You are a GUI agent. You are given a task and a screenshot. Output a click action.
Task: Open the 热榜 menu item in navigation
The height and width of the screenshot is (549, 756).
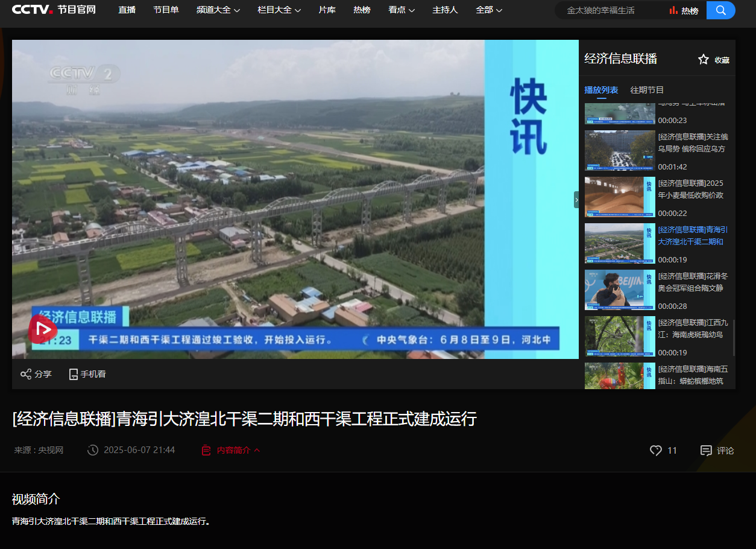(362, 10)
